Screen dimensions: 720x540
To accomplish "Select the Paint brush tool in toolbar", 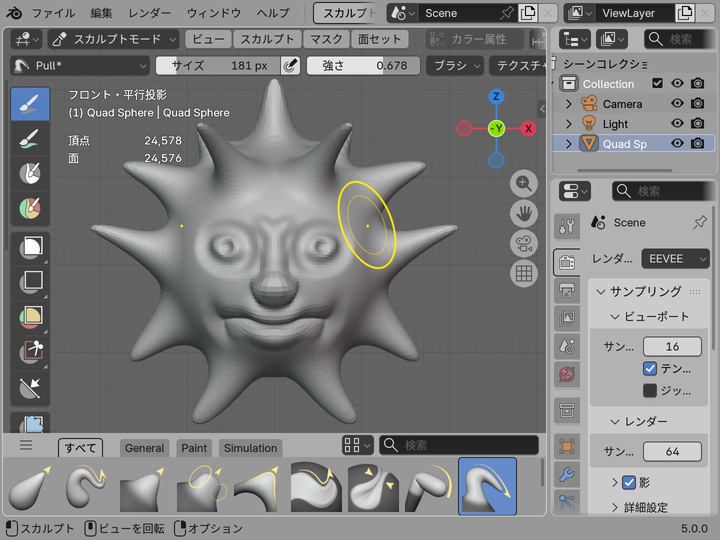I will pos(30,104).
